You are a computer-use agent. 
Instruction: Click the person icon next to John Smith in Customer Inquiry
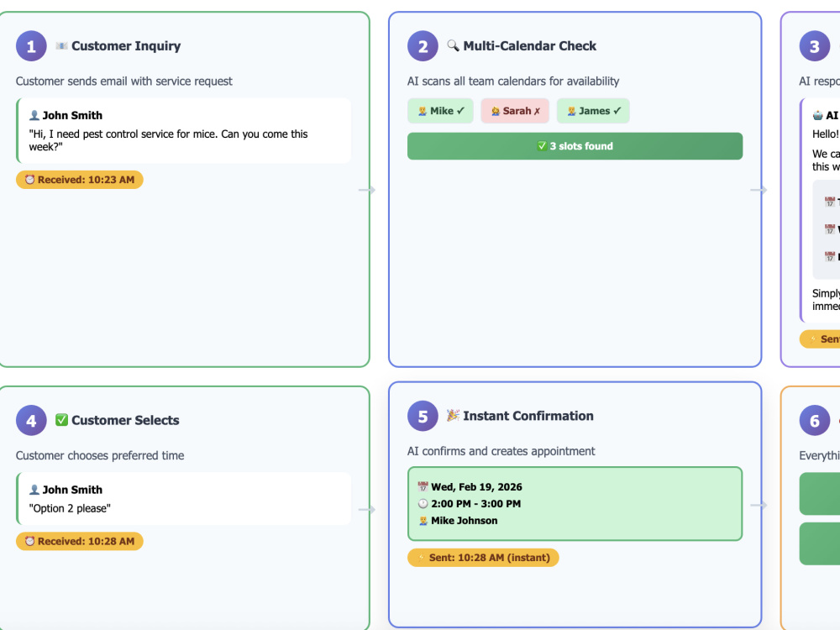pyautogui.click(x=34, y=115)
